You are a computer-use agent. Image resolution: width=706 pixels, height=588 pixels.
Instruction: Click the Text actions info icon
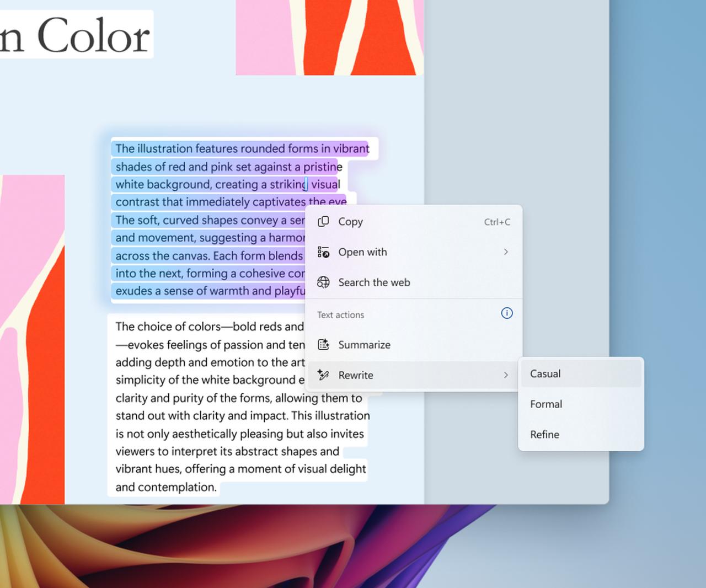[x=506, y=313]
